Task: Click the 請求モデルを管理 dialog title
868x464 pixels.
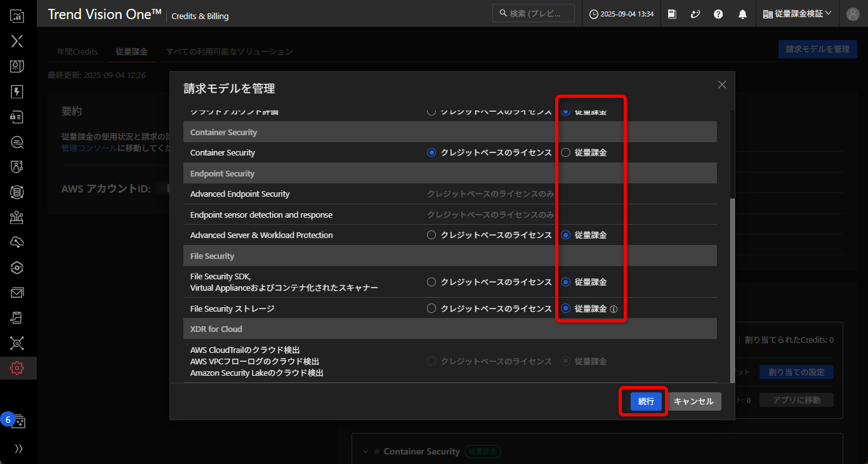Action: pos(229,88)
